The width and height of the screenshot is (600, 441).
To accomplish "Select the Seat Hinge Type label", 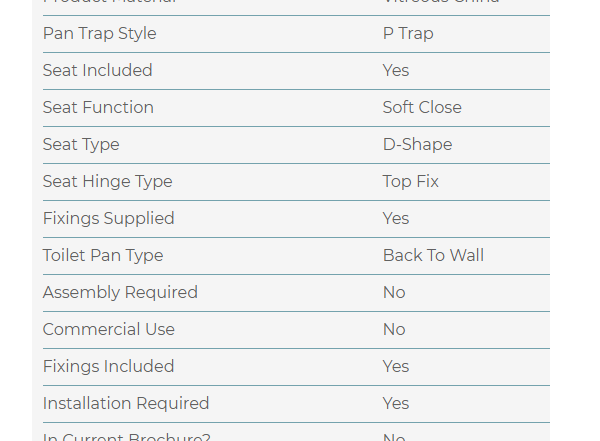I will click(x=107, y=182).
